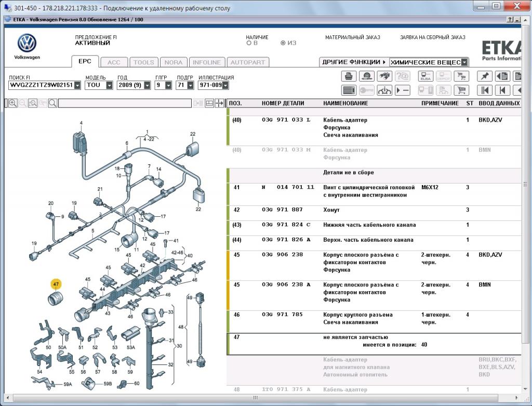The image size is (532, 406).
Task: Click the Volkswagen logo
Action: [x=27, y=43]
